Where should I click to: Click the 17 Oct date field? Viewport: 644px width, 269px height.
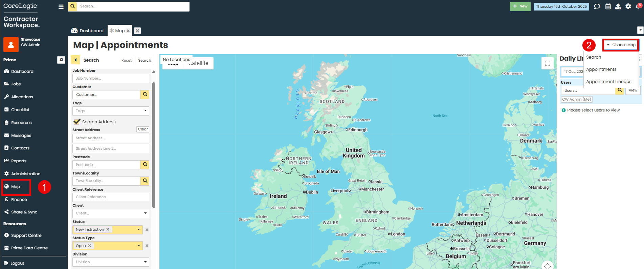tap(573, 71)
